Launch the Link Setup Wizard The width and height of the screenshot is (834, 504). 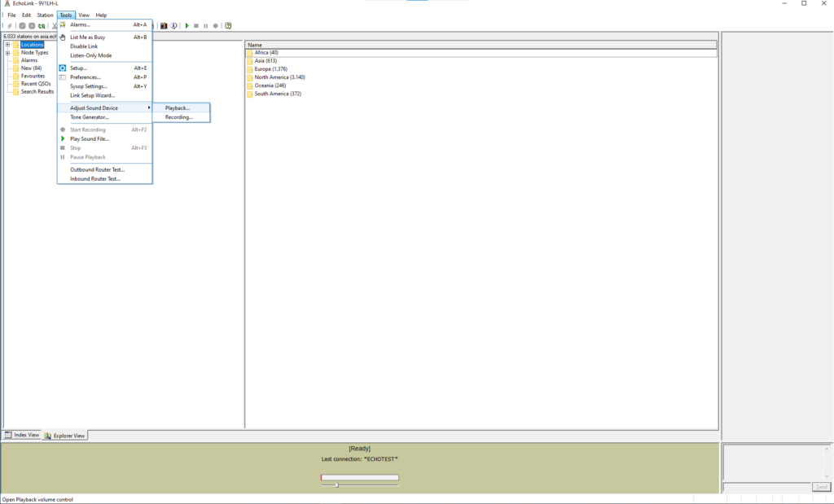click(105, 95)
